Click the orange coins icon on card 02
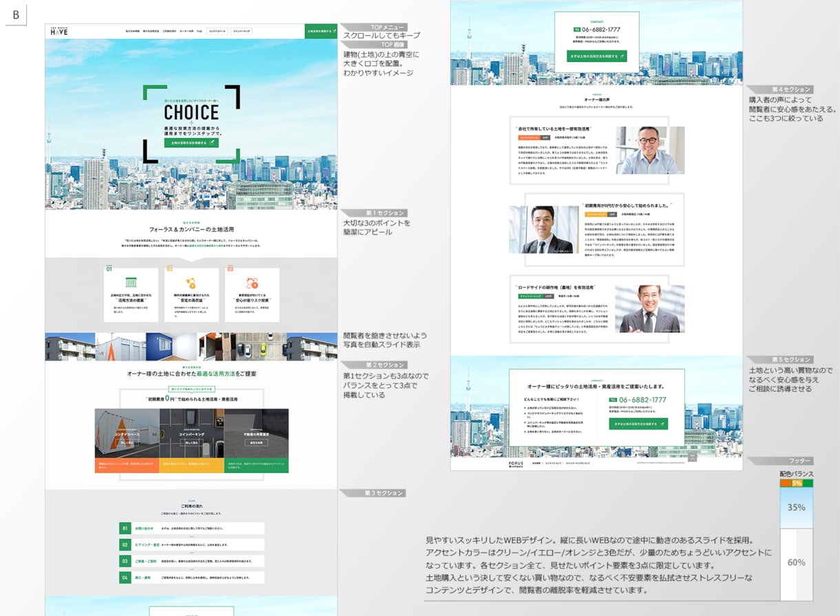 pyautogui.click(x=191, y=282)
